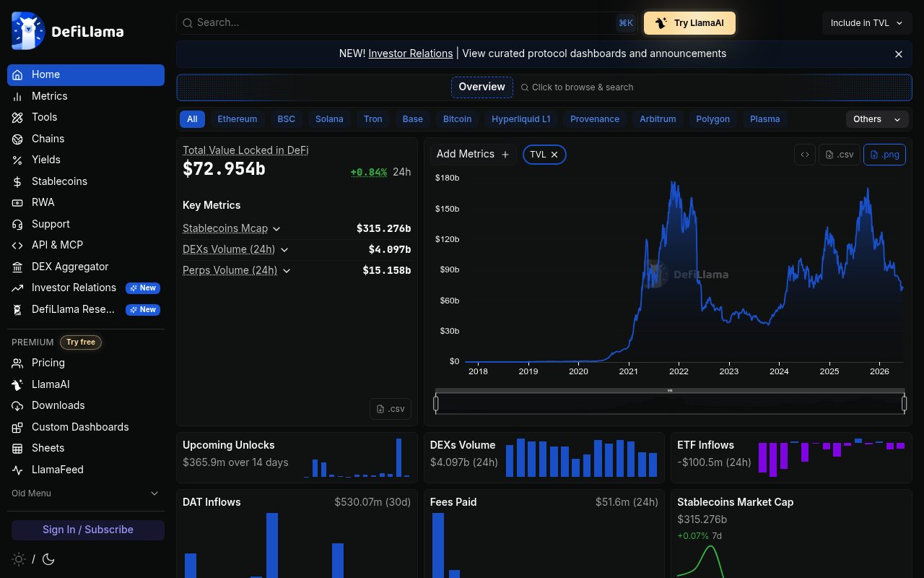Switch to light theme sun icon
The height and width of the screenshot is (578, 924).
19,559
